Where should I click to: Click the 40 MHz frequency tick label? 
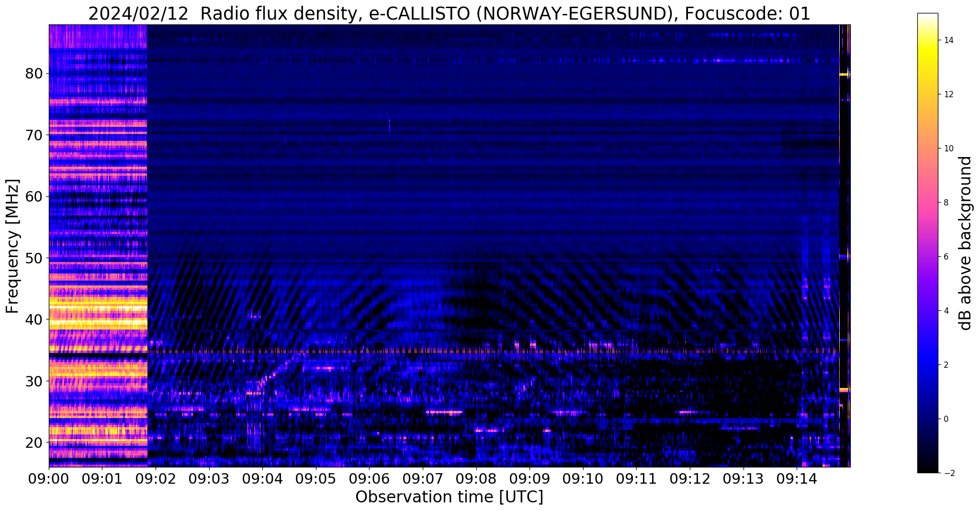tap(34, 319)
